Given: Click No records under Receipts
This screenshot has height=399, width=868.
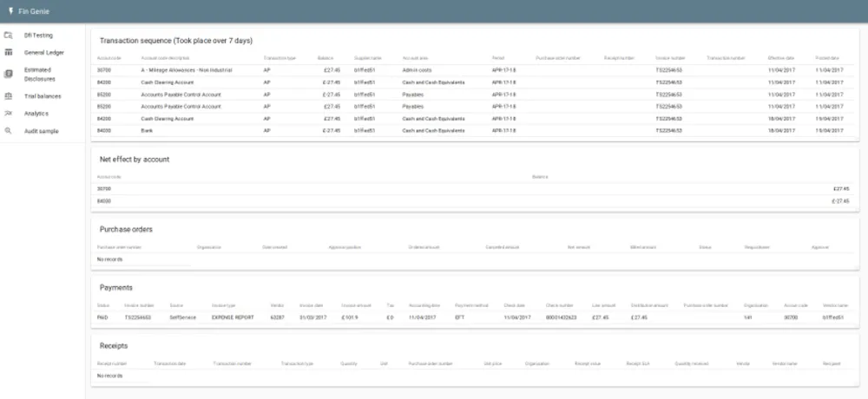Looking at the screenshot, I should [109, 376].
